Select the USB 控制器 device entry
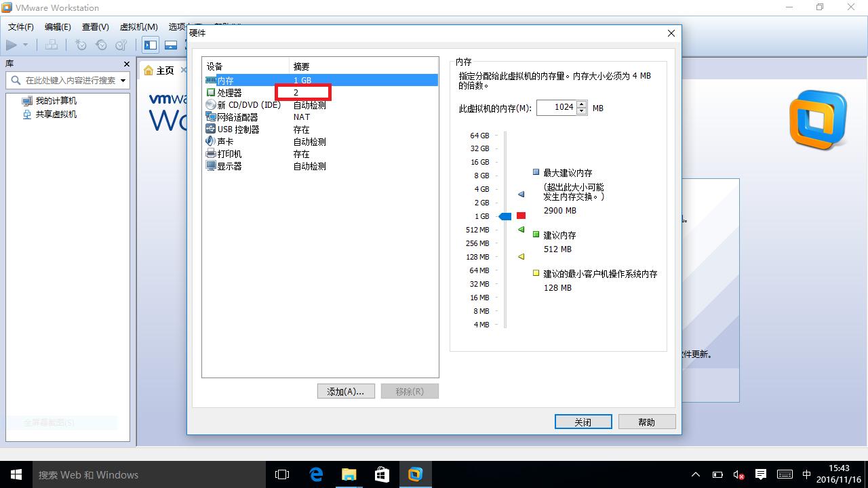868x488 pixels. pos(237,129)
